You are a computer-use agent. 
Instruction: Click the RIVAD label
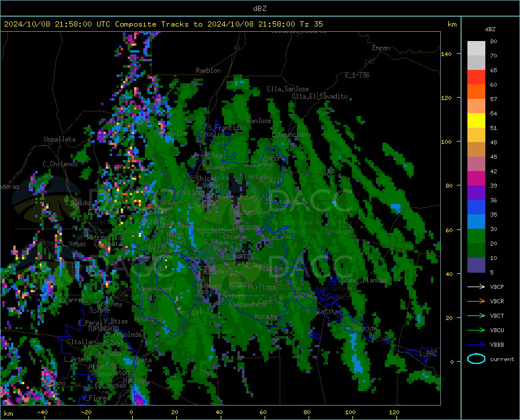(238, 285)
